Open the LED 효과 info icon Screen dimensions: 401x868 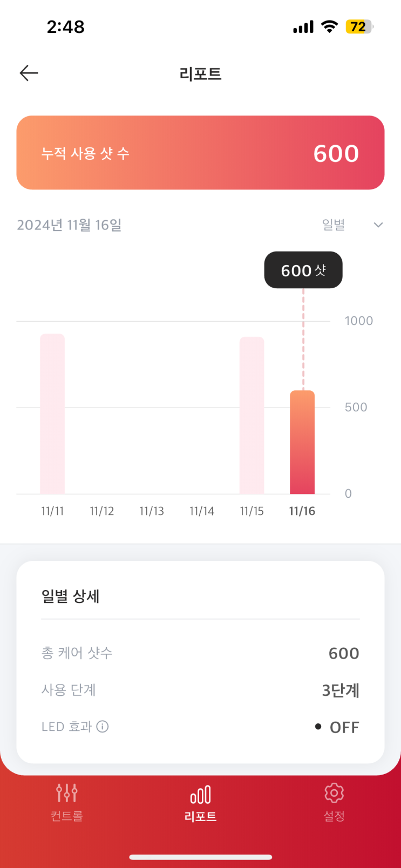[x=103, y=727]
